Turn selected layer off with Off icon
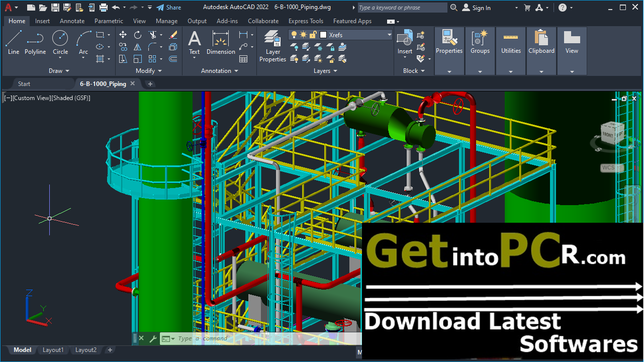Viewport: 644px width, 362px height. coord(295,47)
